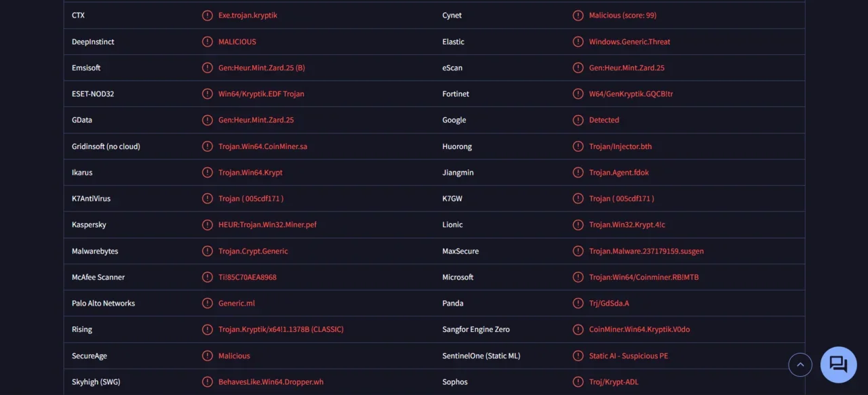
Task: Open the chat support bubble
Action: coord(838,365)
